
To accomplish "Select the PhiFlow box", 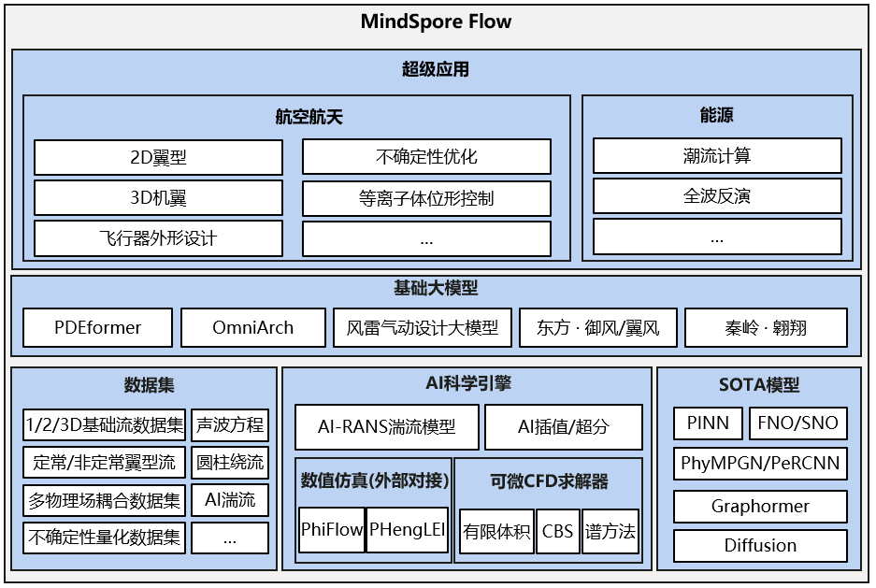I will [x=332, y=530].
